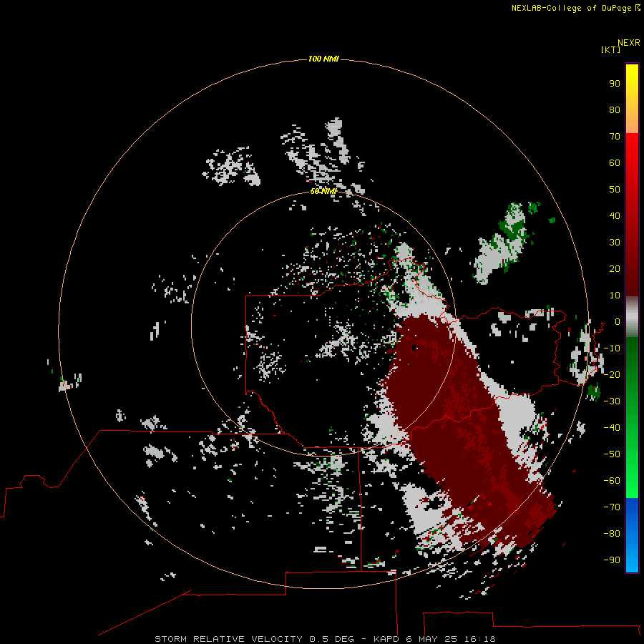
Task: Click the -60 value on the velocity scale
Action: 612,481
